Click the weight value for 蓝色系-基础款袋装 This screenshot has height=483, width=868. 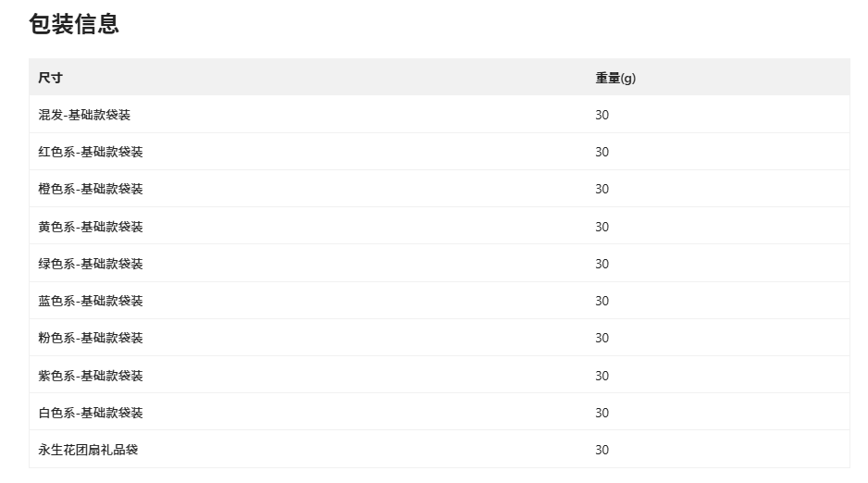[602, 301]
